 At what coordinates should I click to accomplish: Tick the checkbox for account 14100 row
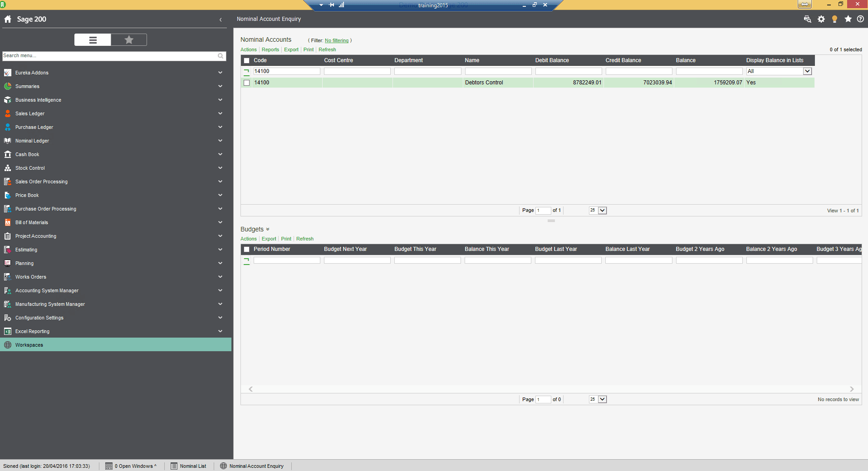247,83
